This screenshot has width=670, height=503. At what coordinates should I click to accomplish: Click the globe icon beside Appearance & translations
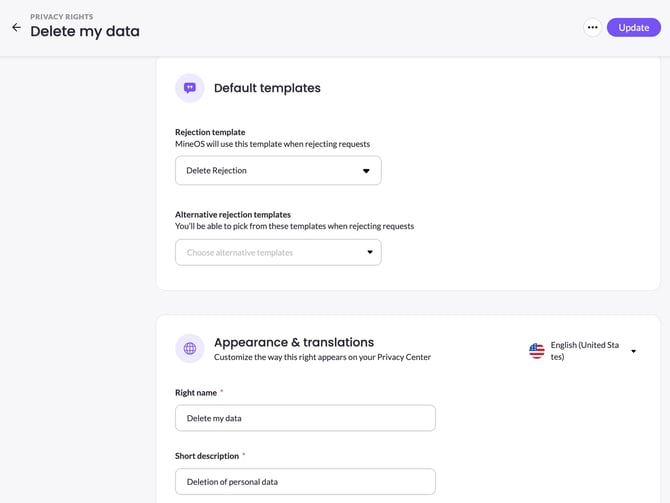click(190, 348)
